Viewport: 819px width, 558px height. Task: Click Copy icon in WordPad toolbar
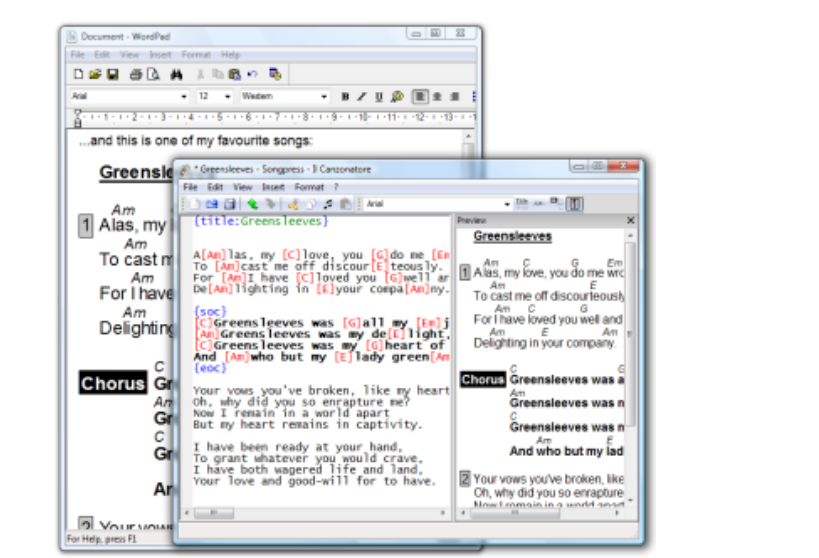217,74
